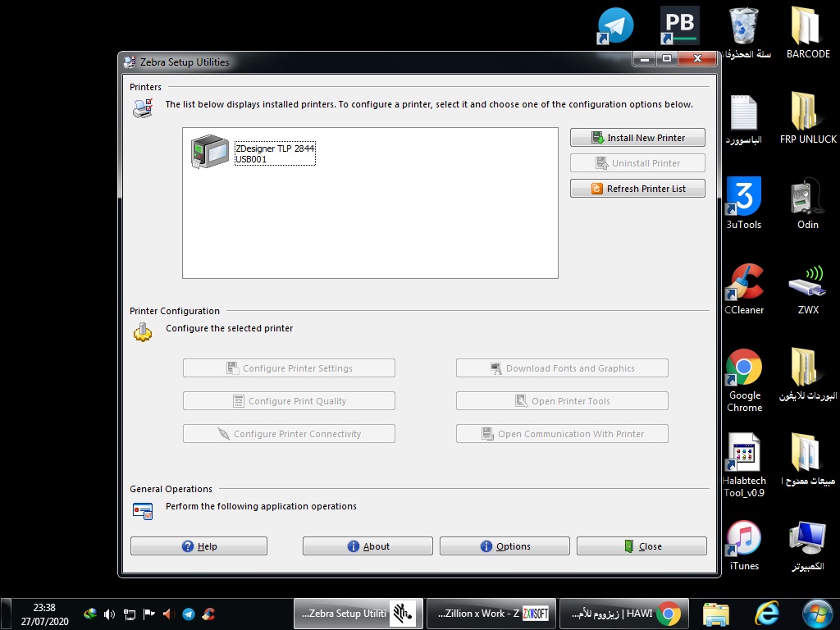Screen dimensions: 840x630
Task: Open the BARCODE folder on desktop
Action: coord(808,33)
